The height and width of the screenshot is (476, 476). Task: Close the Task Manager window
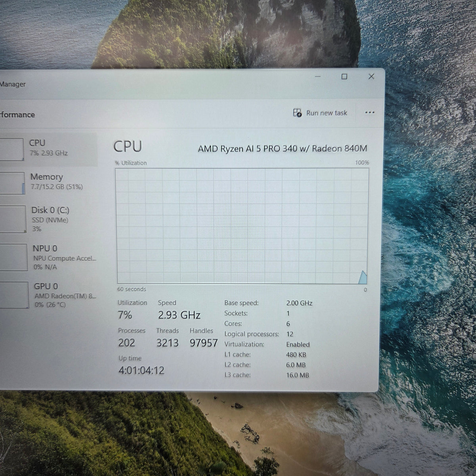pyautogui.click(x=371, y=77)
